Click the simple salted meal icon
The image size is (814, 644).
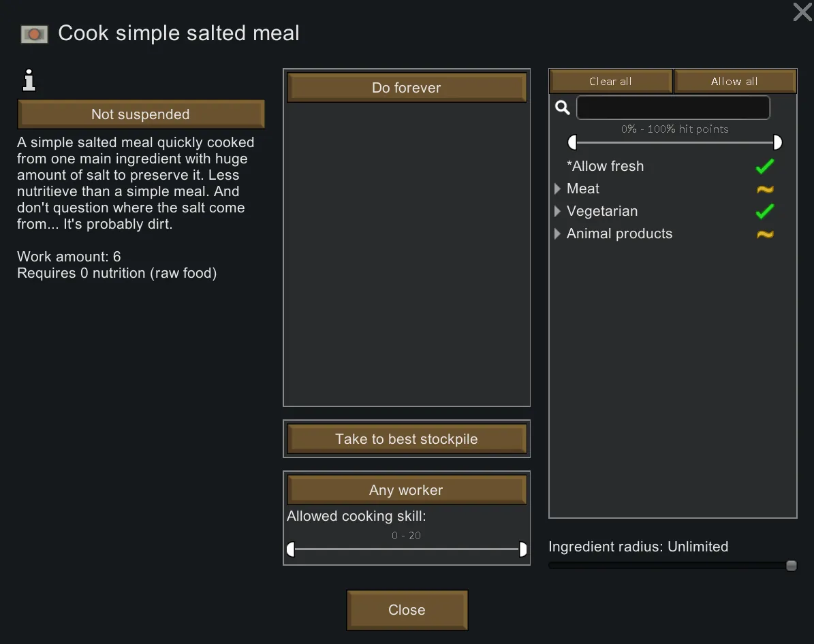point(35,33)
